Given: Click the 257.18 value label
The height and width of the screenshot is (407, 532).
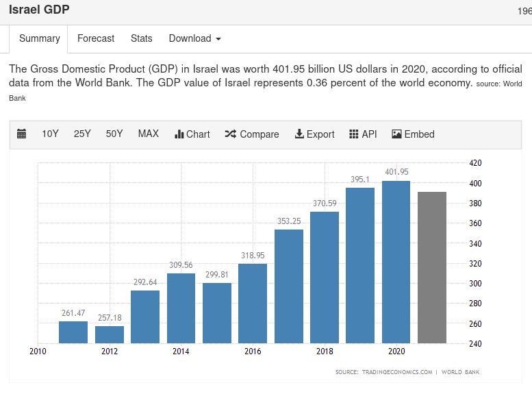Looking at the screenshot, I should point(110,318).
